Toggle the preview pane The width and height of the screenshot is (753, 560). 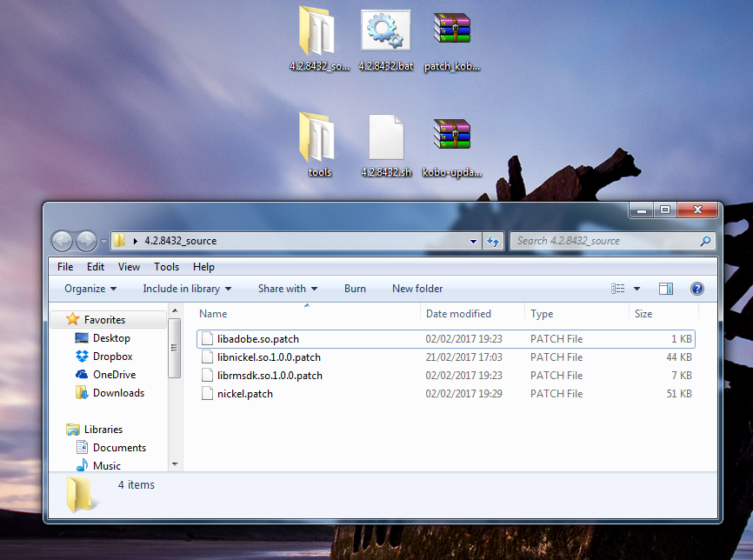(666, 289)
